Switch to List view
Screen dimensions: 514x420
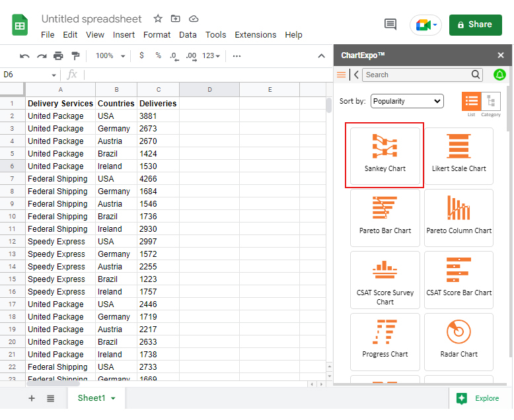[x=471, y=101]
